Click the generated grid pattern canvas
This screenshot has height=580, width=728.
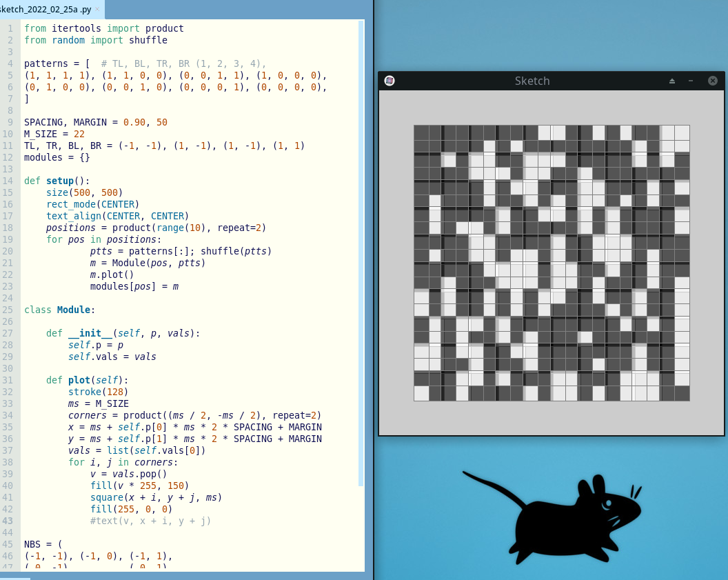pos(552,263)
